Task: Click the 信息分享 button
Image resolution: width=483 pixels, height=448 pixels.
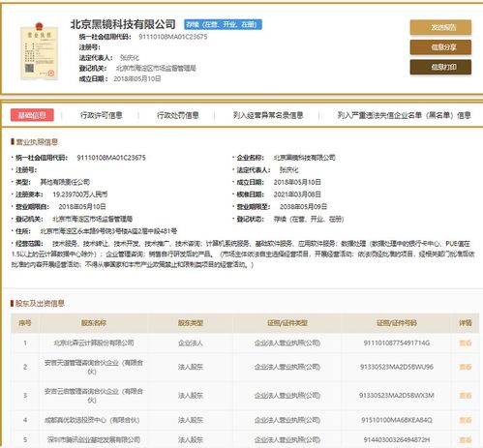Action: 440,47
